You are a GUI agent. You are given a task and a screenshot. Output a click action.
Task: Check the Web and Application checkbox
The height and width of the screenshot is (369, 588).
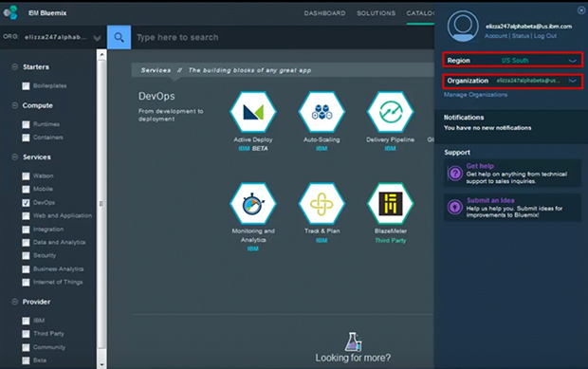click(x=26, y=216)
